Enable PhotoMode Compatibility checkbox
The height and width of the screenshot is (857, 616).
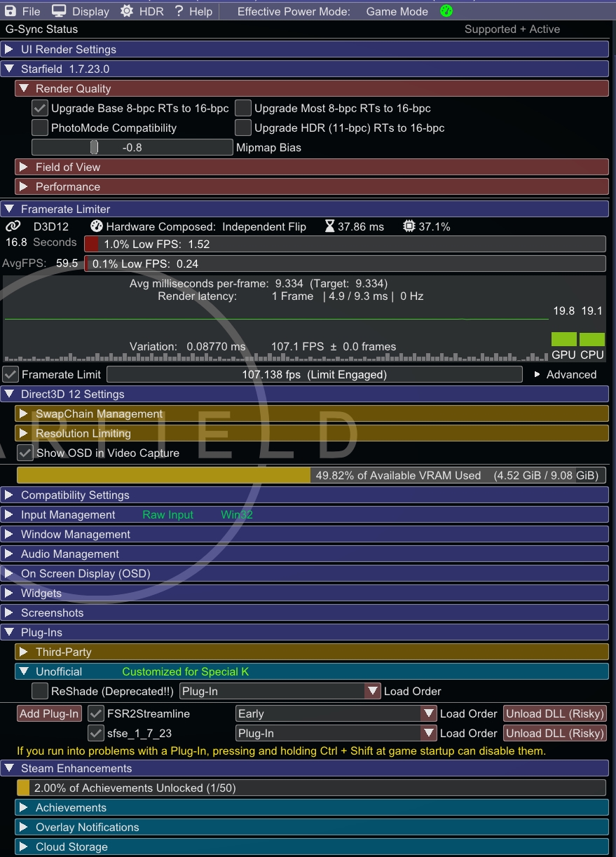pos(40,128)
